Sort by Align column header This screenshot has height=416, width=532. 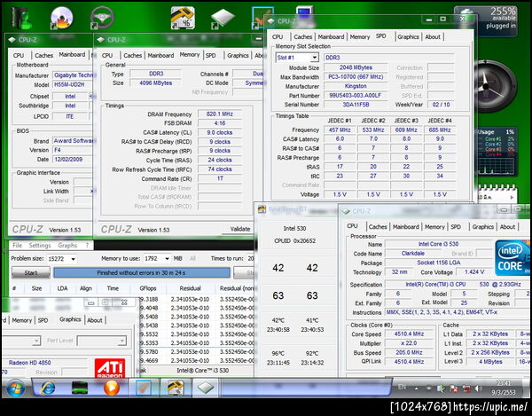click(85, 288)
